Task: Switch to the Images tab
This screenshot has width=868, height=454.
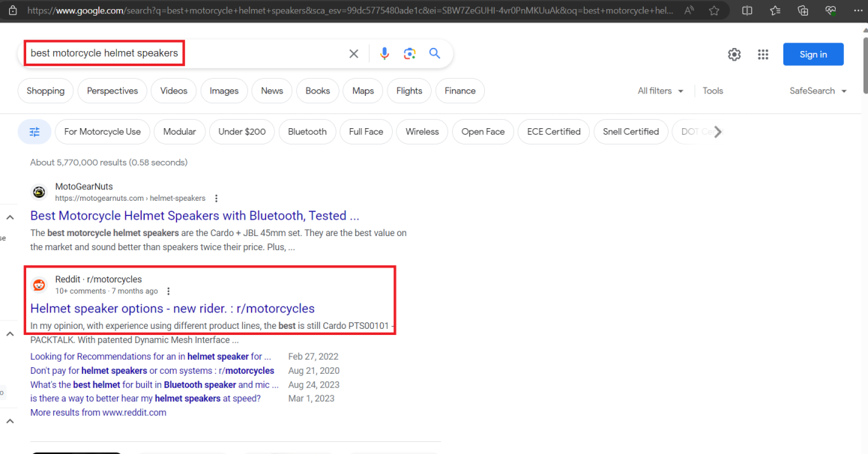Action: [224, 91]
